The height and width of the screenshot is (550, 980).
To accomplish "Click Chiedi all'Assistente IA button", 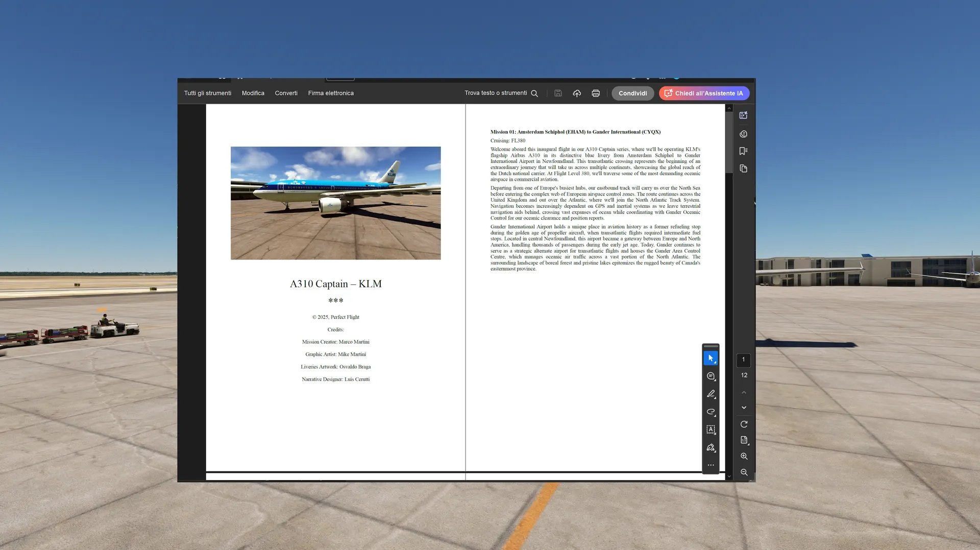I will click(x=704, y=93).
